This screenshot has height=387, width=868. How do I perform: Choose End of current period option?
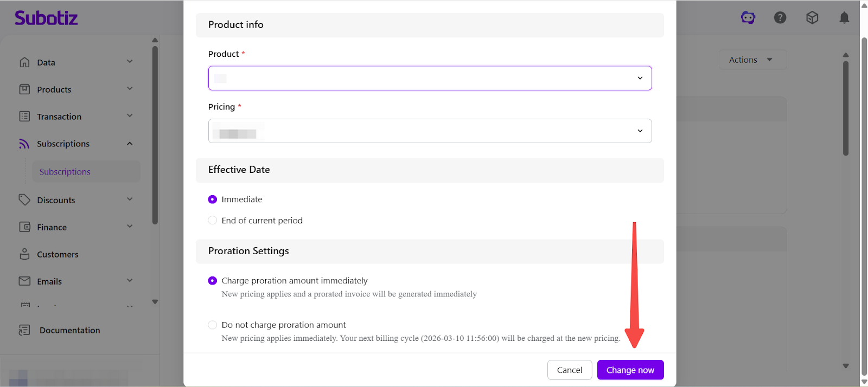click(x=213, y=221)
